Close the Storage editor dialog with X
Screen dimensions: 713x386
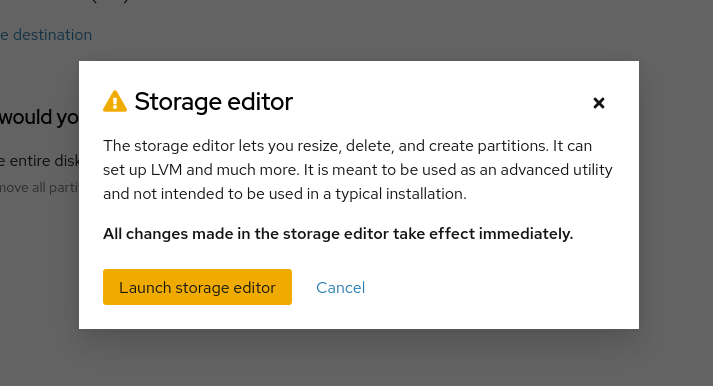[599, 103]
